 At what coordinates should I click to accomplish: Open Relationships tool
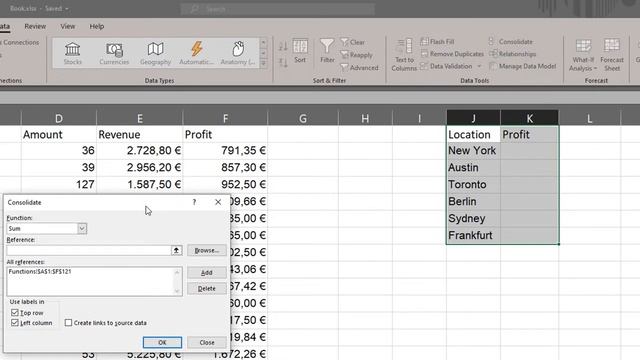[x=512, y=54]
